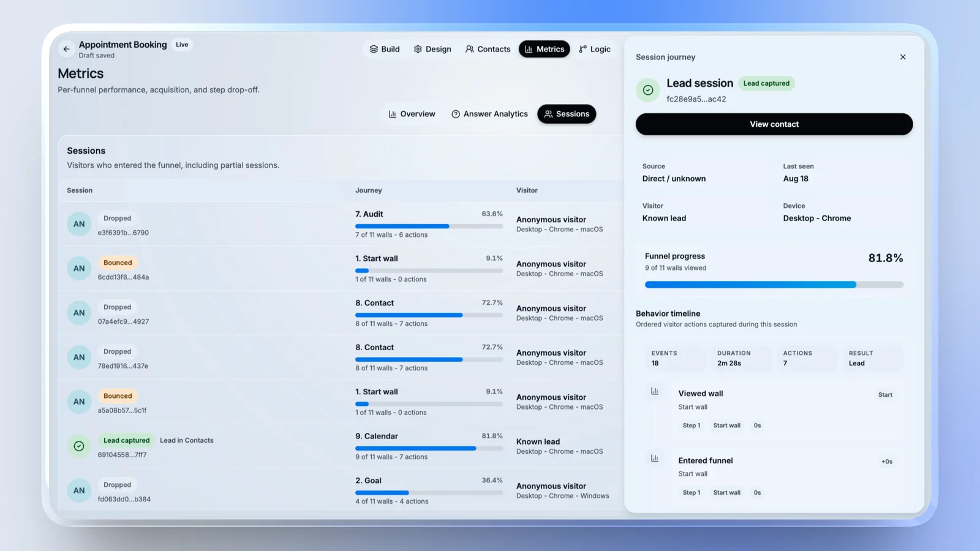Select the Sessions sub-tab

coord(567,114)
